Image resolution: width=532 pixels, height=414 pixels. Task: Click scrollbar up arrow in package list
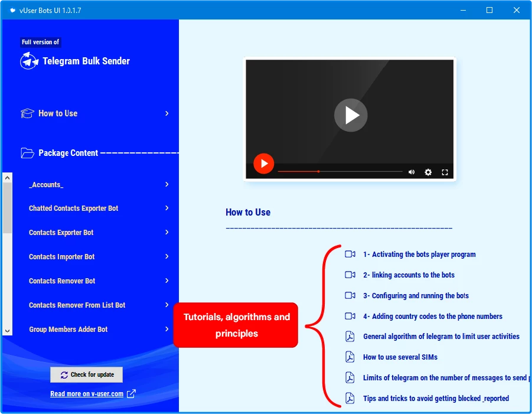click(x=7, y=178)
